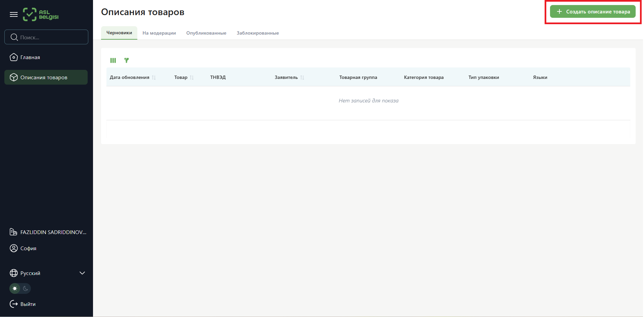This screenshot has height=317, width=644.
Task: Open the table filter icon
Action: coord(127,60)
